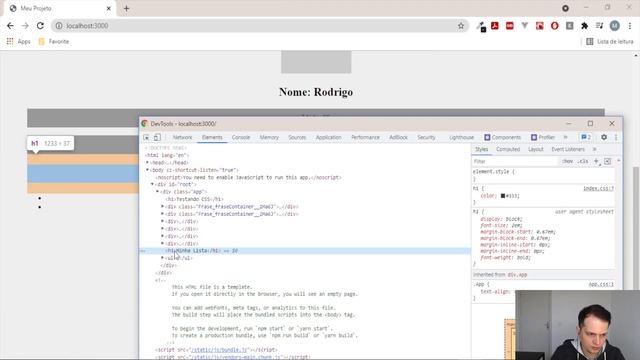Collapse the body element node

click(x=148, y=170)
